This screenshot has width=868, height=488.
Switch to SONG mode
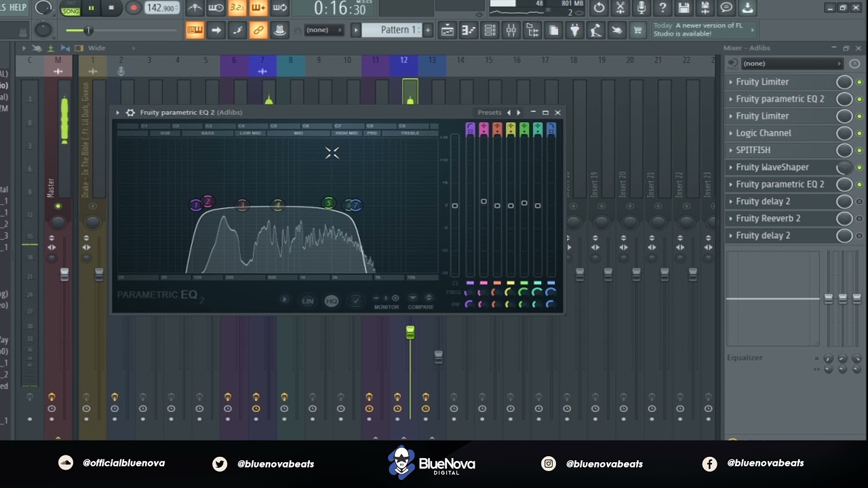click(x=70, y=12)
